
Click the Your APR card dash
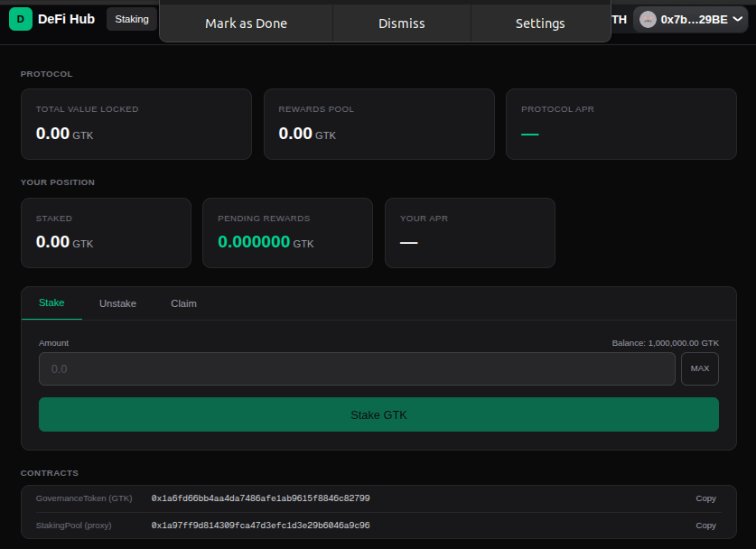coord(409,243)
